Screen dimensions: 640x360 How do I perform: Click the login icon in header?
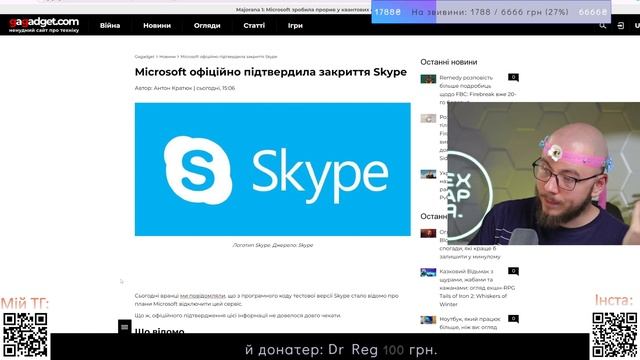tap(620, 25)
